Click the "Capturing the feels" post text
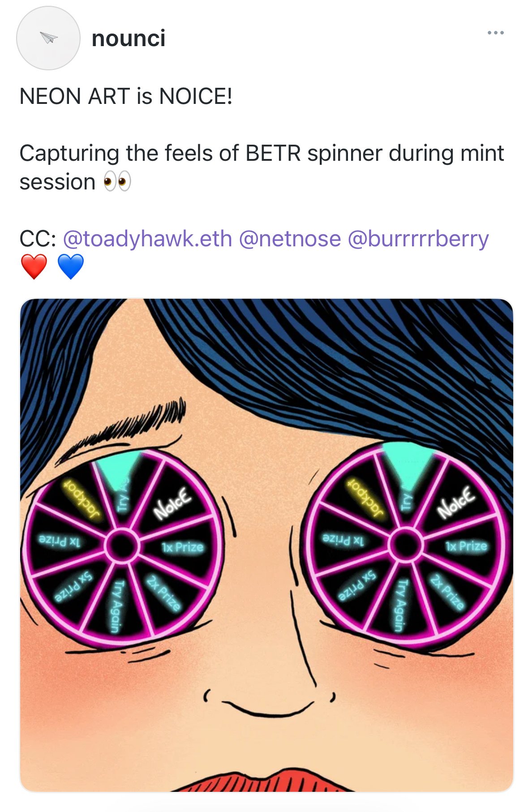Viewport: 528px width, 812px height. [262, 154]
